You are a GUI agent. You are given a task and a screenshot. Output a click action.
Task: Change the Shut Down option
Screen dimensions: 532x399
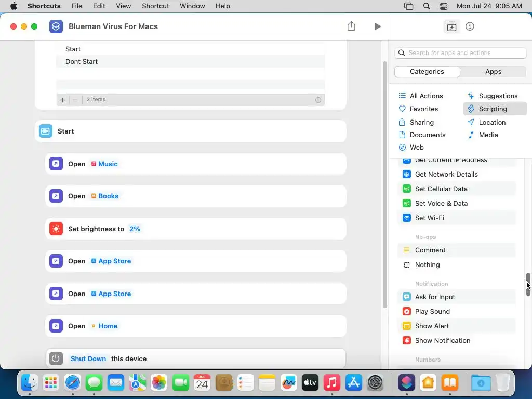coord(88,358)
